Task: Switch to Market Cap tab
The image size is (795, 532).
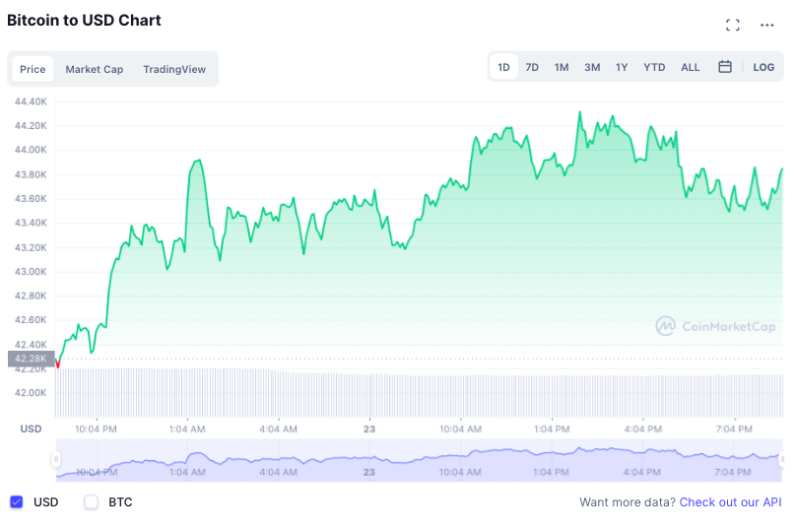Action: click(95, 69)
